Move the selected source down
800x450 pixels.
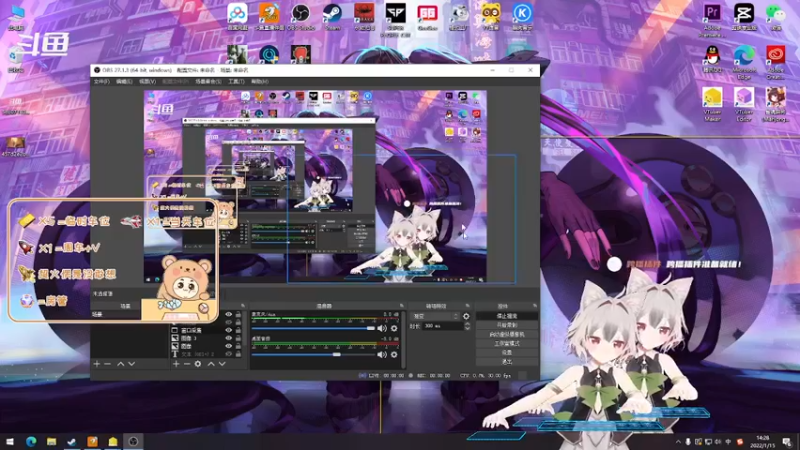click(222, 364)
